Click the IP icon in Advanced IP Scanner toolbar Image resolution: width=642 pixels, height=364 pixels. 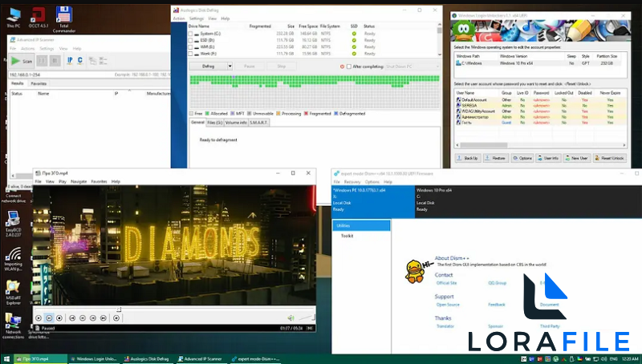[x=70, y=61]
